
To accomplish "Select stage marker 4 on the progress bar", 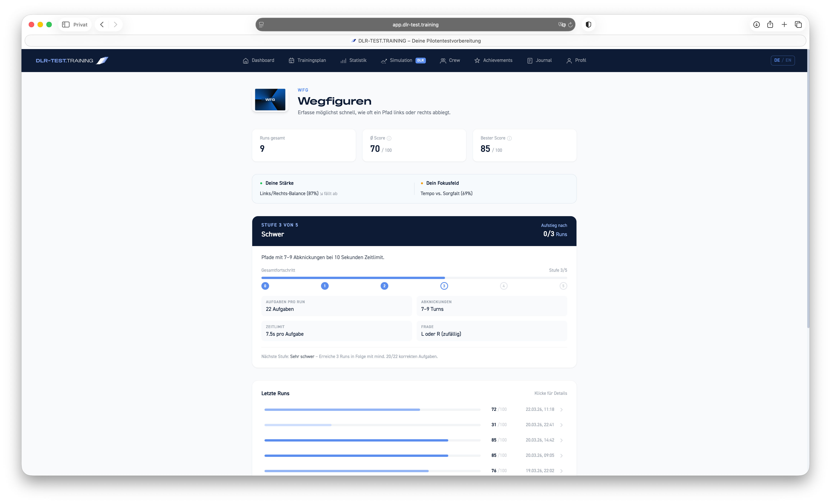I will click(503, 286).
